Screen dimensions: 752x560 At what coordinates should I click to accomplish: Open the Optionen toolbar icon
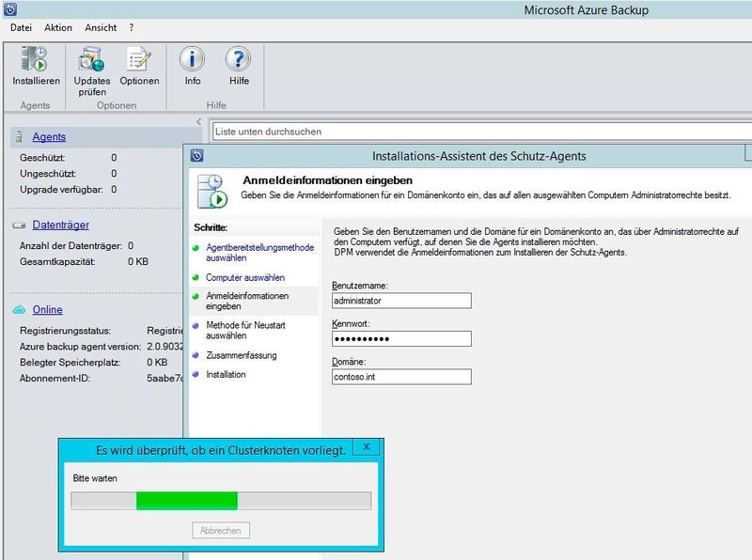point(139,59)
